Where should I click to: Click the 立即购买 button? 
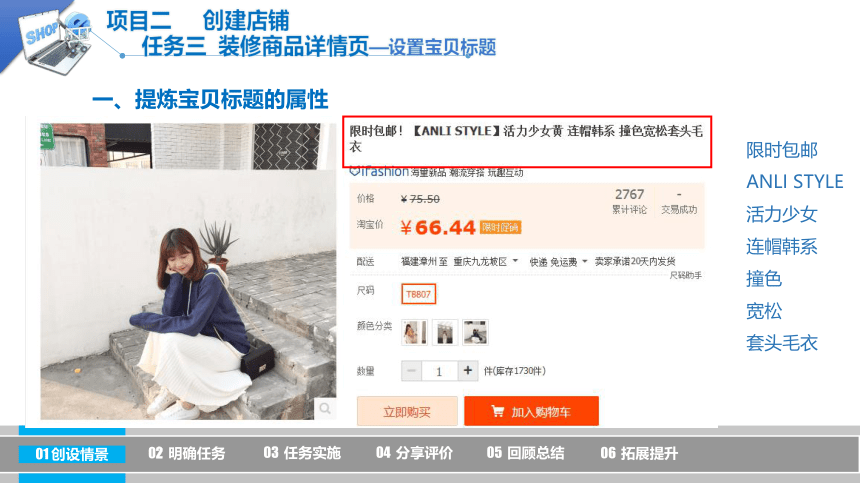coord(407,411)
